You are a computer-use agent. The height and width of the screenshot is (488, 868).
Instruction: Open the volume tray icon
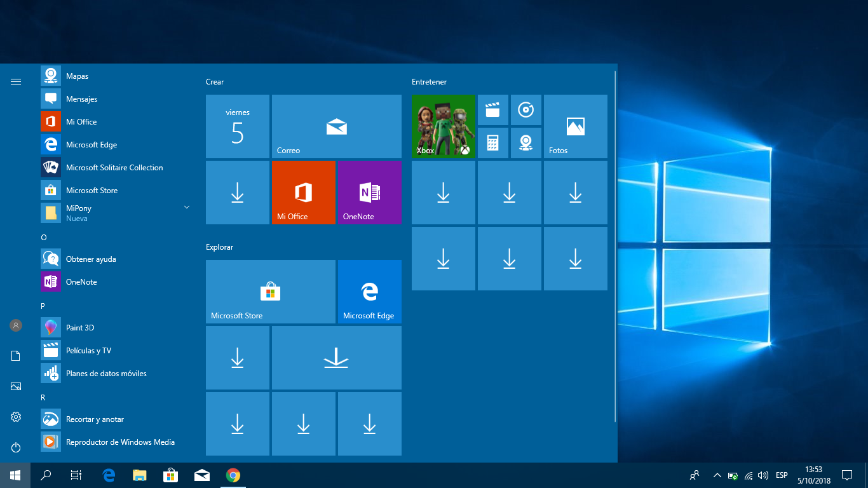click(763, 475)
